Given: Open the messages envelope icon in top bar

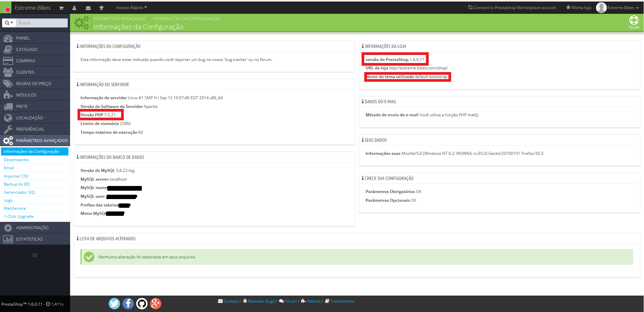Looking at the screenshot, I should tap(88, 8).
